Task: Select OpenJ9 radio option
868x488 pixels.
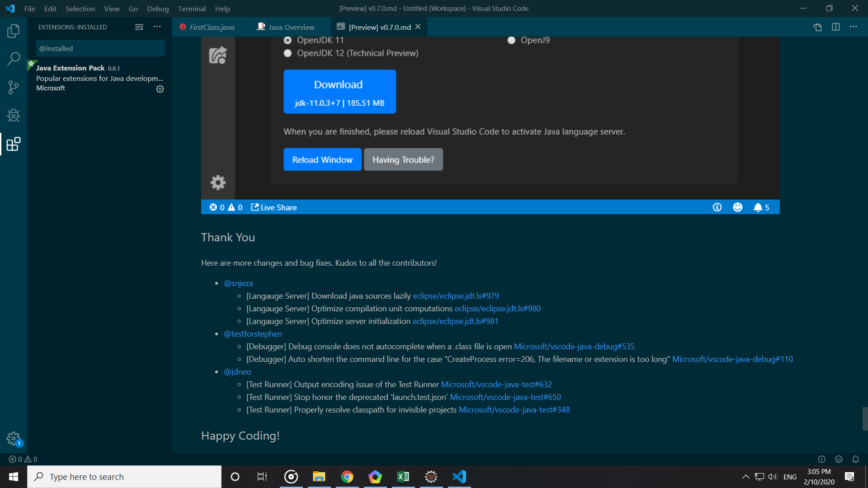Action: pyautogui.click(x=511, y=40)
